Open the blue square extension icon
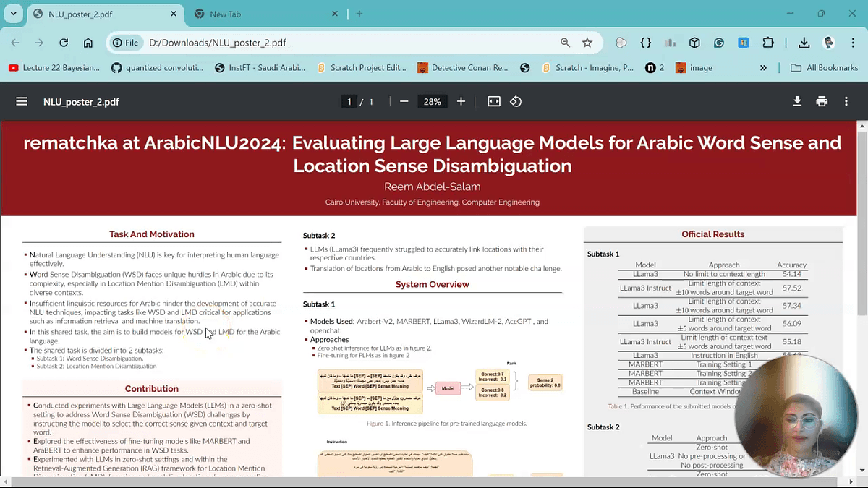Viewport: 868px width, 488px height. click(x=743, y=43)
